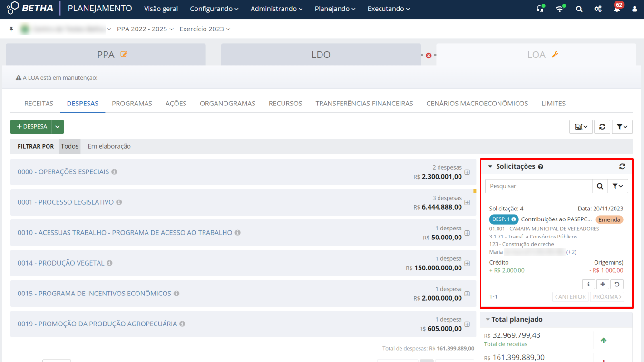Filter by Todos
Viewport: 644px width, 362px height.
(69, 146)
